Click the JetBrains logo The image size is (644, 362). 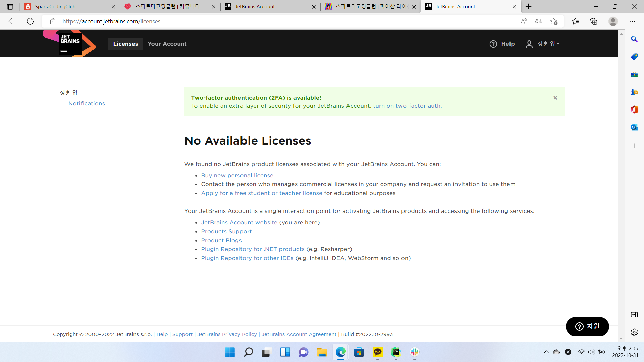pyautogui.click(x=69, y=44)
